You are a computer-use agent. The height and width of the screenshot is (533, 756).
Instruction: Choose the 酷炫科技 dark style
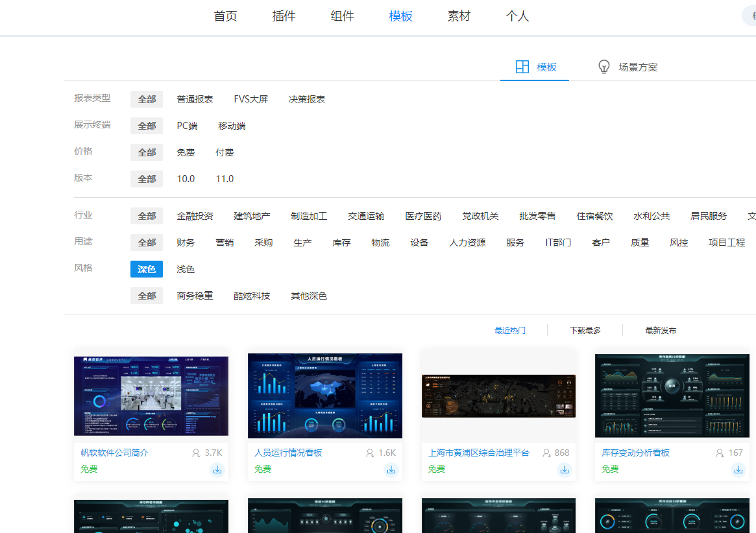pyautogui.click(x=252, y=296)
